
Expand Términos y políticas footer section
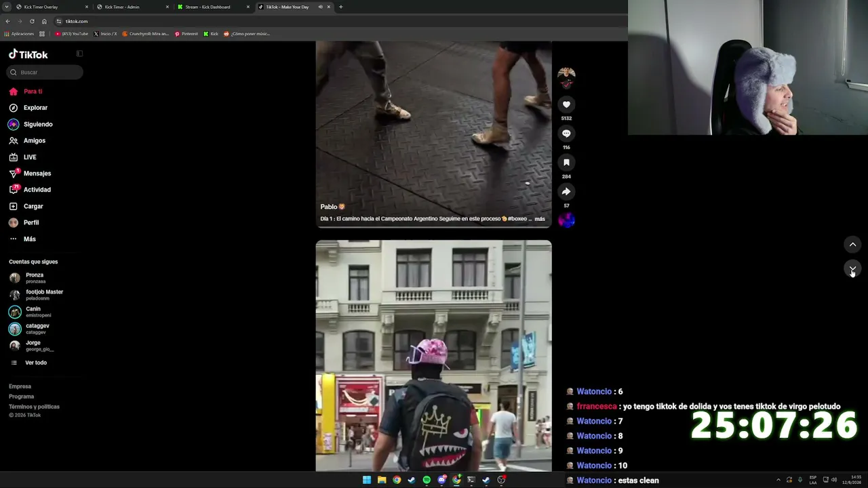tap(35, 407)
